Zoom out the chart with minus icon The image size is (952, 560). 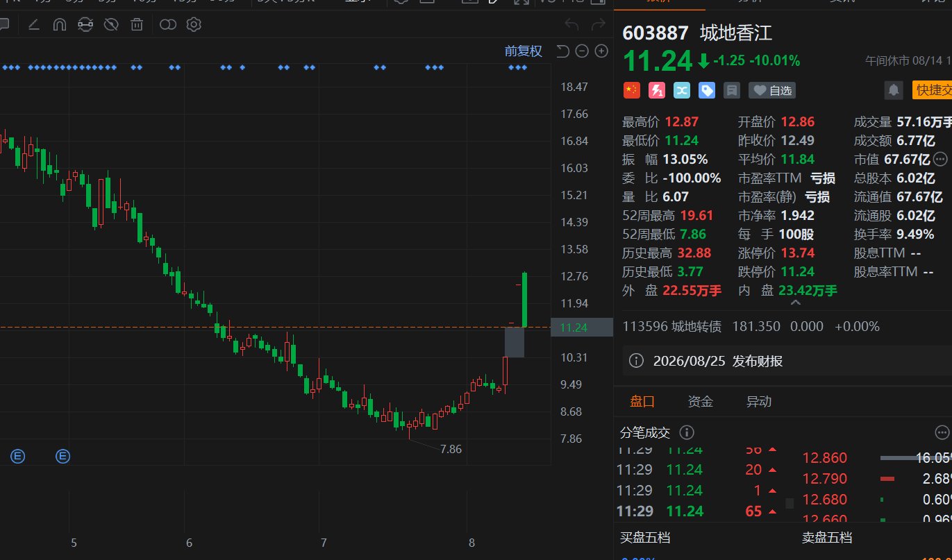583,51
